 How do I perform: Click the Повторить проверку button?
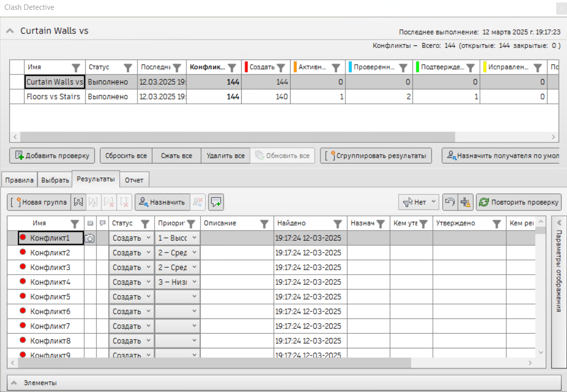tap(519, 202)
